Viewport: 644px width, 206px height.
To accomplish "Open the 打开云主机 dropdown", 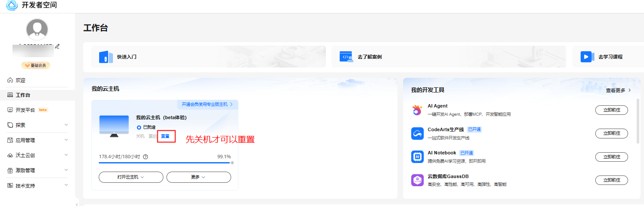I will tap(131, 177).
